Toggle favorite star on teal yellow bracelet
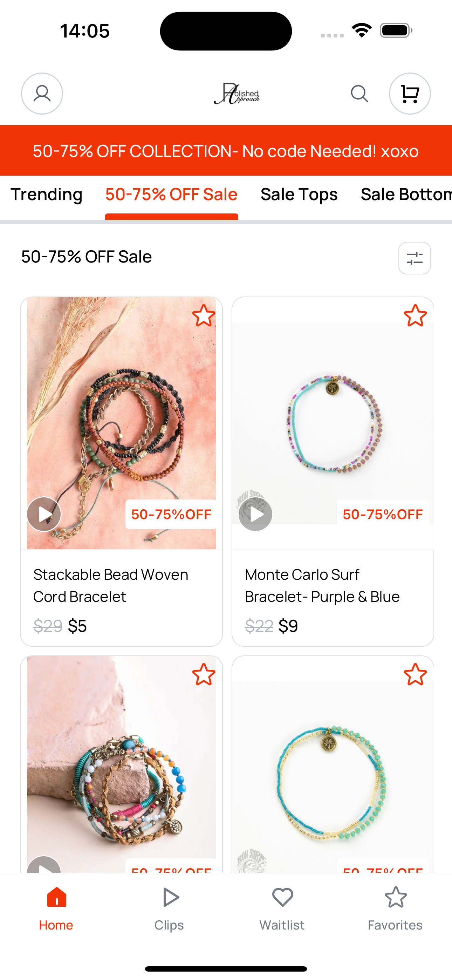Screen dimensions: 452x980 (415, 674)
